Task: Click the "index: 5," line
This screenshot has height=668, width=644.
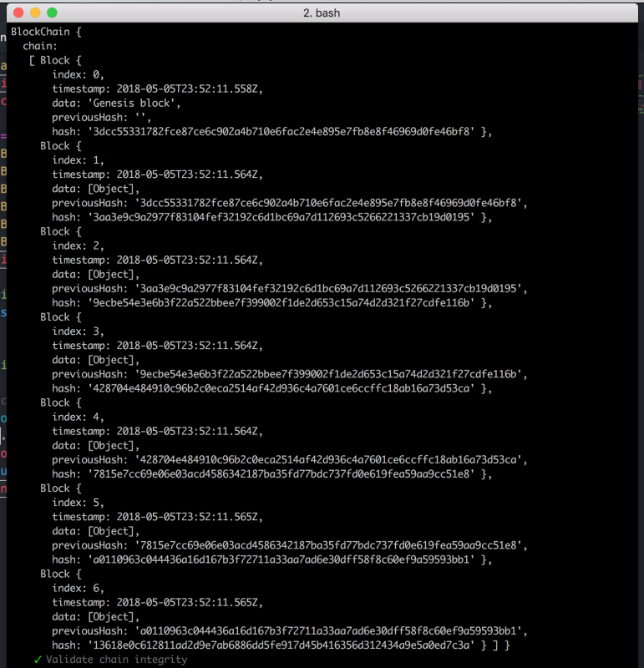Action: click(79, 503)
